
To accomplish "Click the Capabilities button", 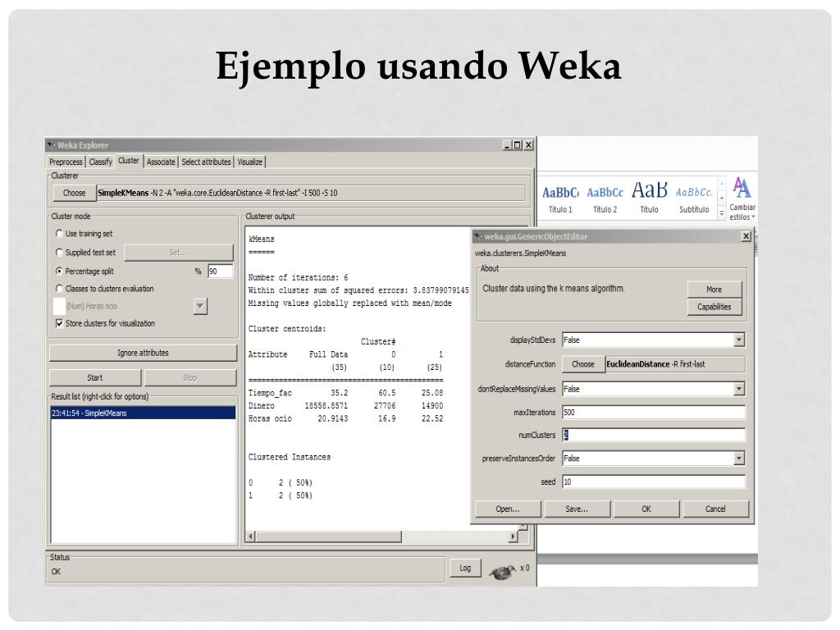I will 714,307.
